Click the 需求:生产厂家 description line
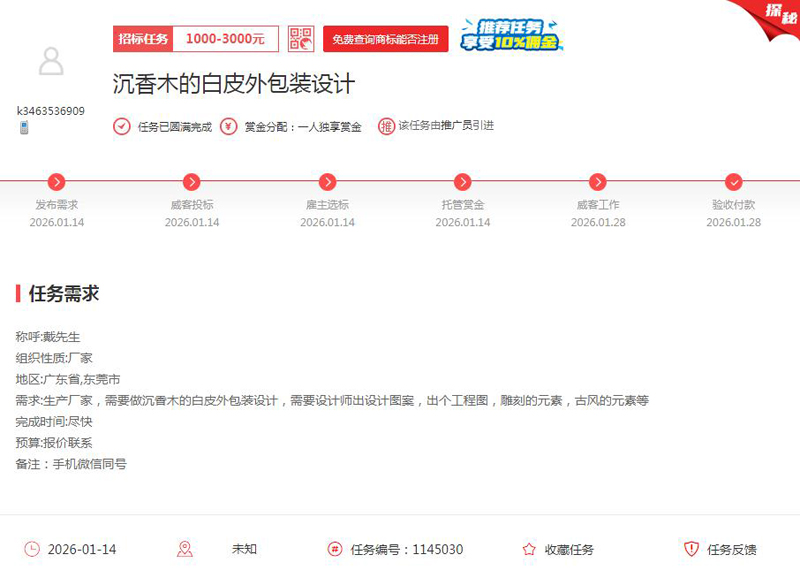This screenshot has width=800, height=570. click(332, 401)
